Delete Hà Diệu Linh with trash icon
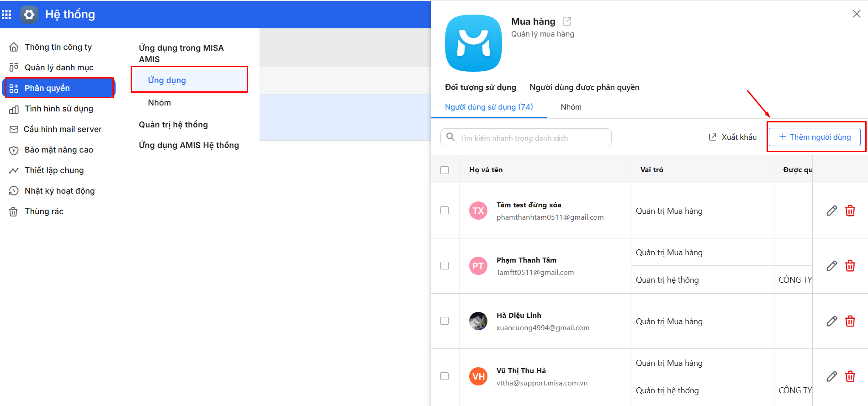 (850, 321)
